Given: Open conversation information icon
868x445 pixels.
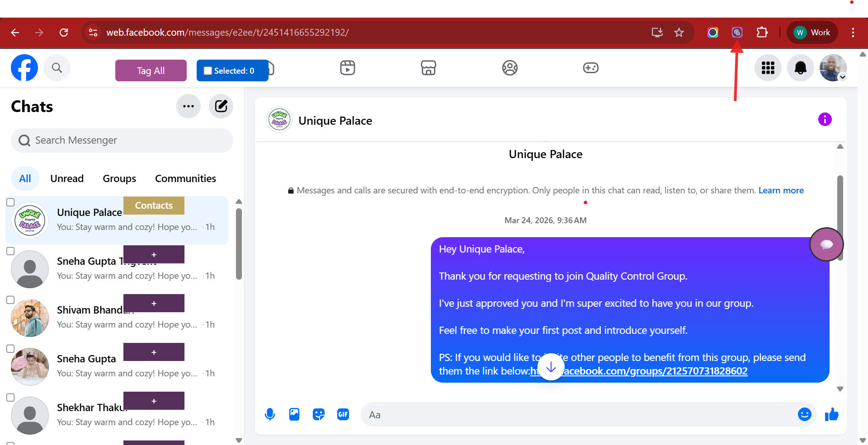Looking at the screenshot, I should tap(825, 119).
